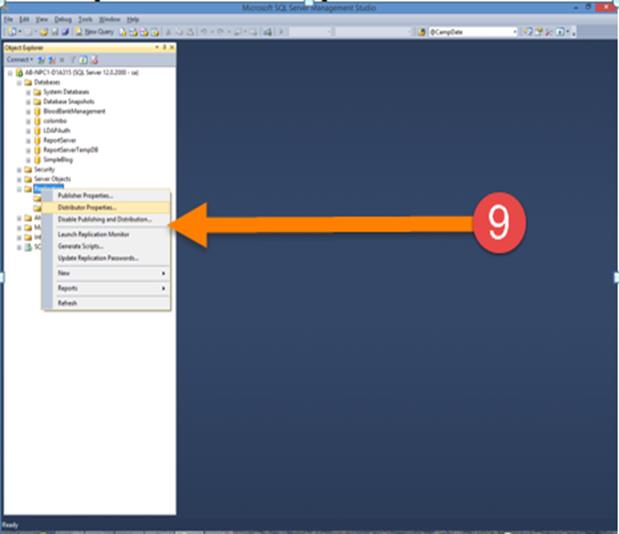Select the LDAPAuth database
The height and width of the screenshot is (534, 619).
[56, 131]
